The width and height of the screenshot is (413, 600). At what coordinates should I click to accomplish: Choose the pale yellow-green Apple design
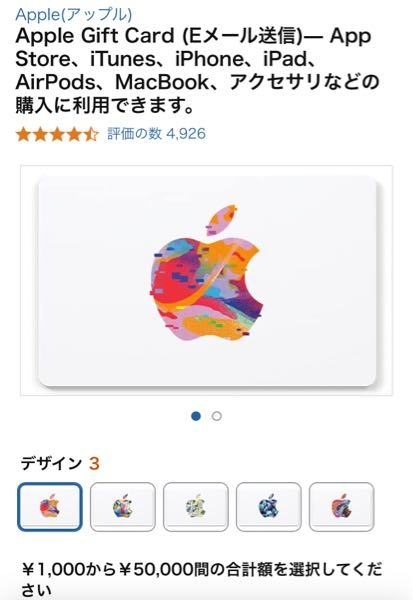click(196, 507)
